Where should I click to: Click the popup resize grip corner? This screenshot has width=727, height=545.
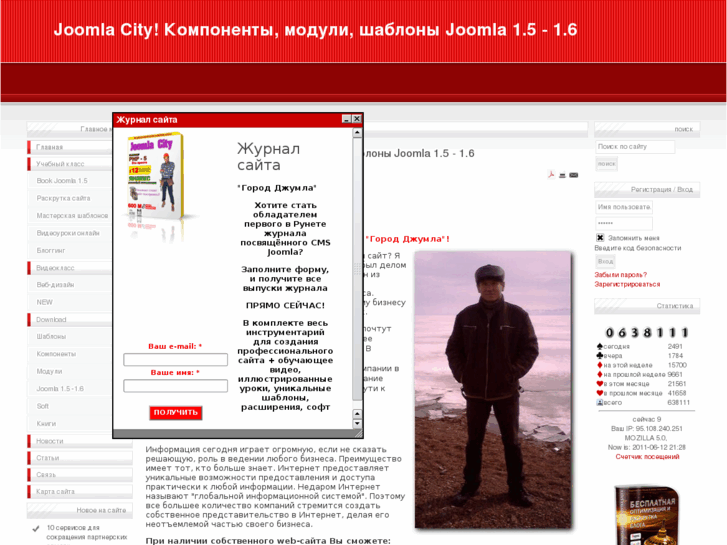coord(358,433)
